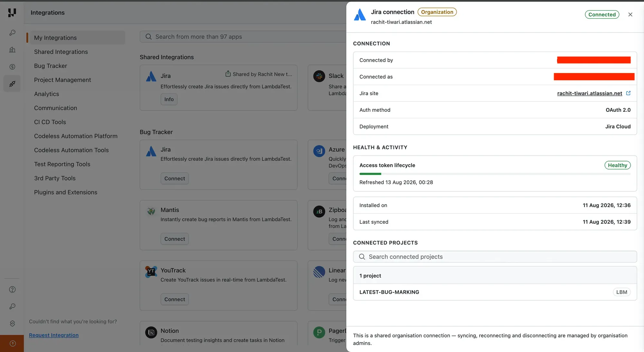The height and width of the screenshot is (352, 644).
Task: Open the 3rd Party Tools category
Action: [55, 178]
